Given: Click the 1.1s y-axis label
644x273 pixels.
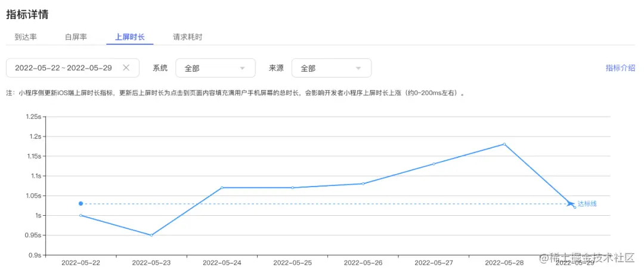Looking at the screenshot, I should [35, 176].
